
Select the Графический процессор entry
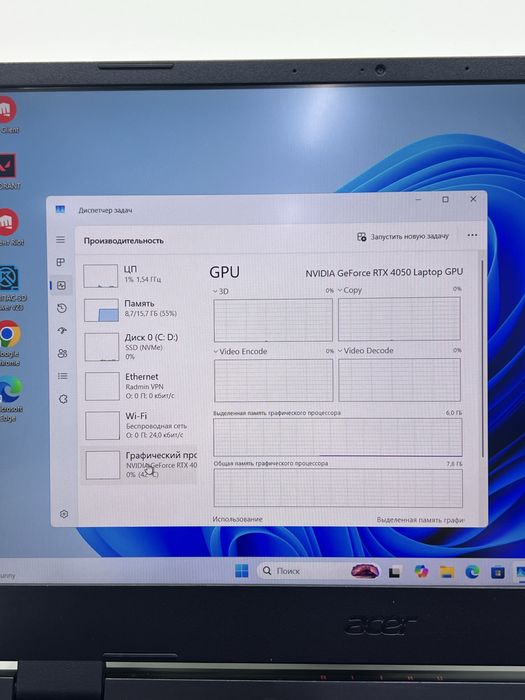pyautogui.click(x=140, y=465)
